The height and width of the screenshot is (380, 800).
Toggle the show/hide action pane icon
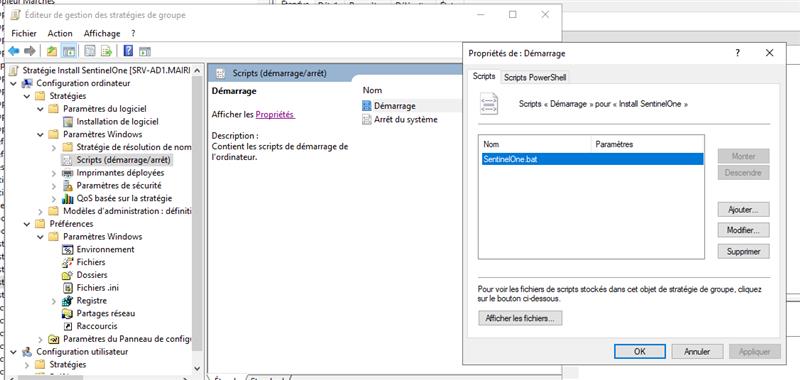[145, 51]
